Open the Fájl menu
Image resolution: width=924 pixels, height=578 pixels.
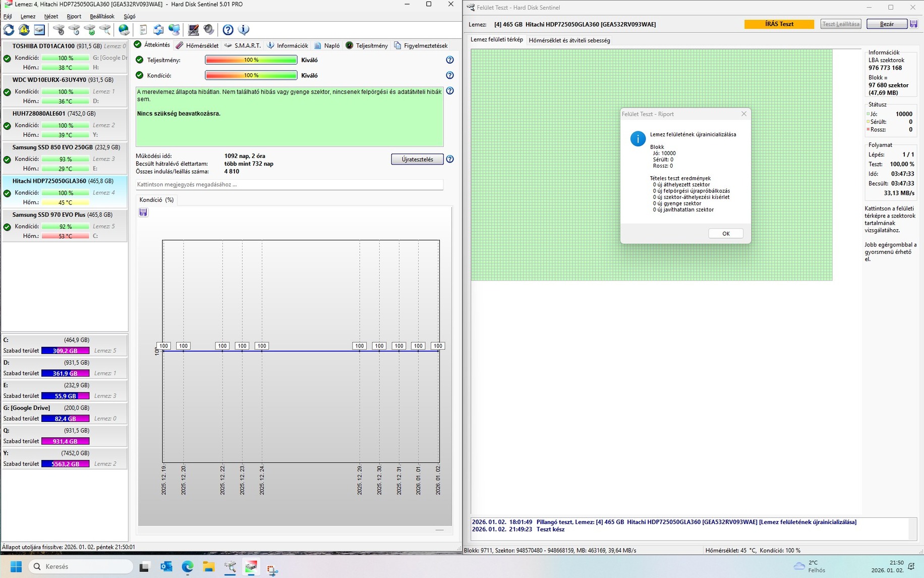point(8,17)
